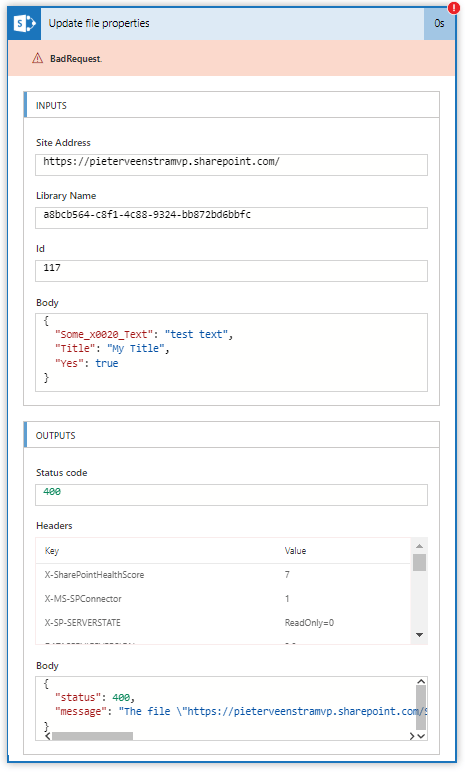The image size is (465, 772).
Task: Click the BadRequest error message text
Action: point(76,59)
